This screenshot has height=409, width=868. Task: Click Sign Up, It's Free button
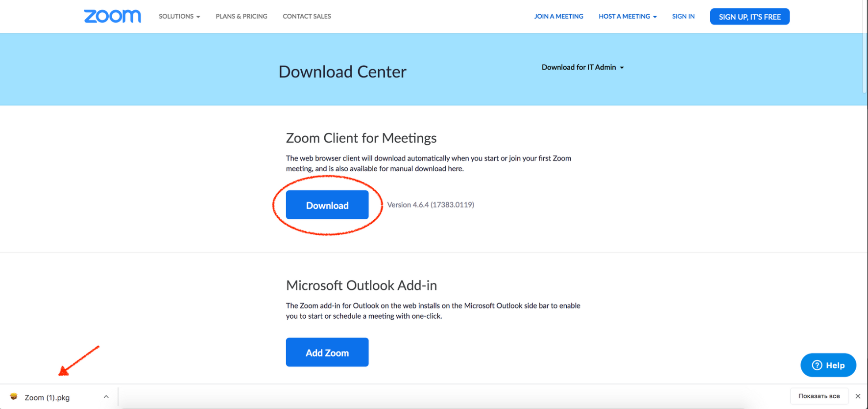click(749, 17)
